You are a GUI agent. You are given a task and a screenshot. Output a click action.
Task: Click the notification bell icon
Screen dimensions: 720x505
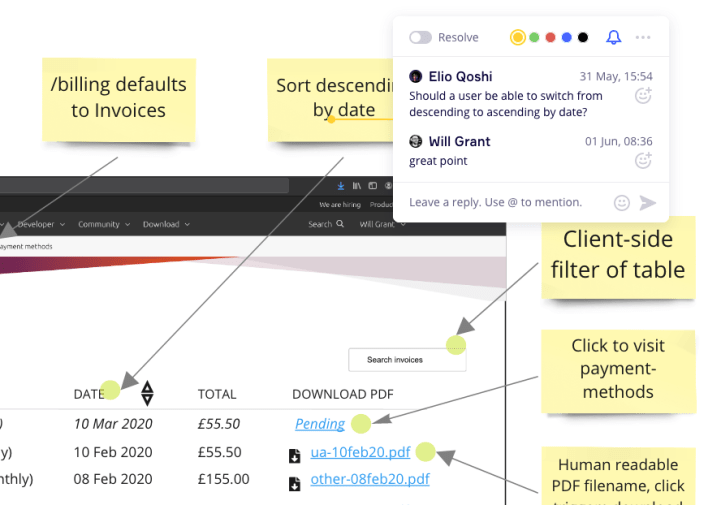click(613, 37)
